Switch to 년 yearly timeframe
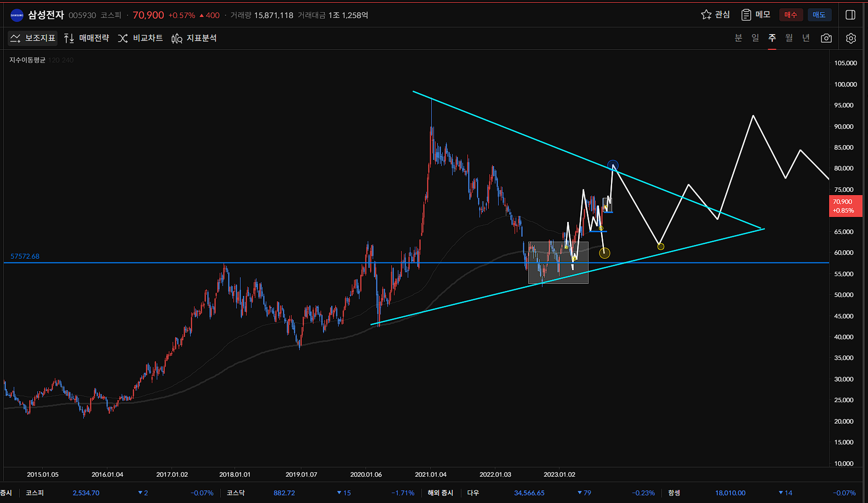Image resolution: width=868 pixels, height=503 pixels. pyautogui.click(x=806, y=38)
